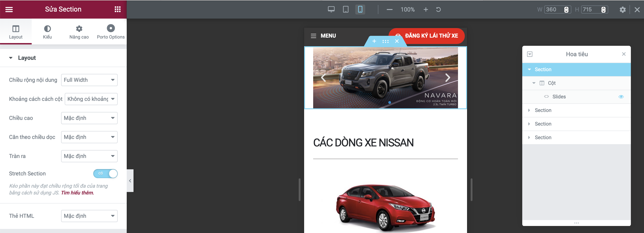Go to next slide arrow
Image resolution: width=644 pixels, height=233 pixels.
(448, 78)
